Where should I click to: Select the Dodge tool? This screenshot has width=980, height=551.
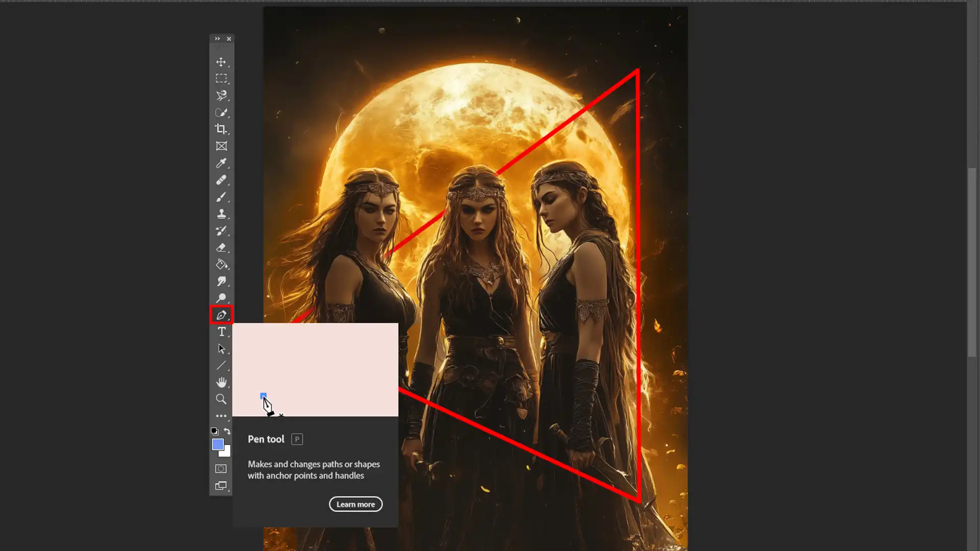221,298
